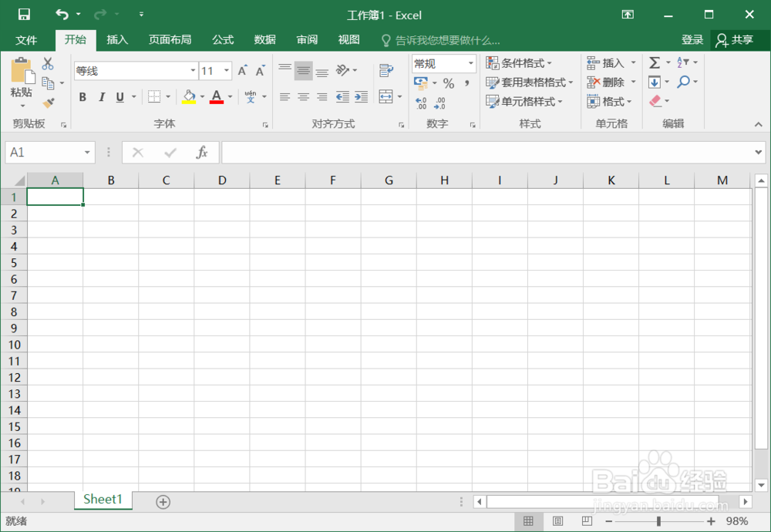771x532 pixels.
Task: Click the Clear eraser icon
Action: tap(655, 101)
